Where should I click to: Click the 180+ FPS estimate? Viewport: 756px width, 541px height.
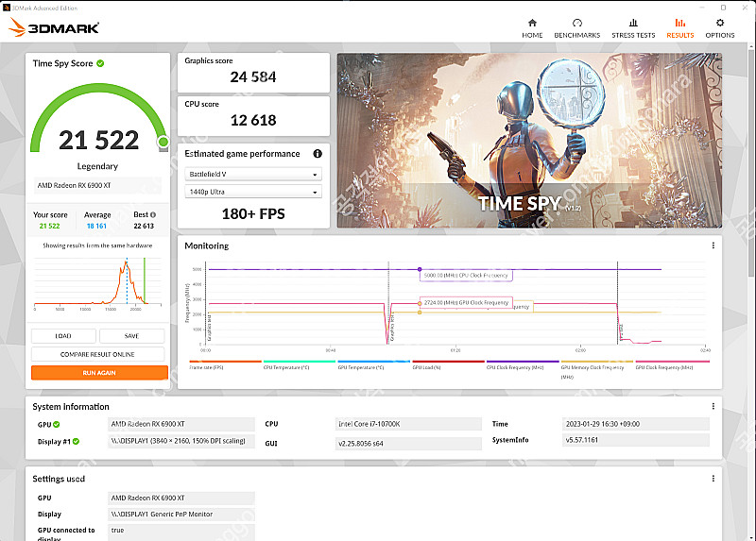tap(253, 214)
